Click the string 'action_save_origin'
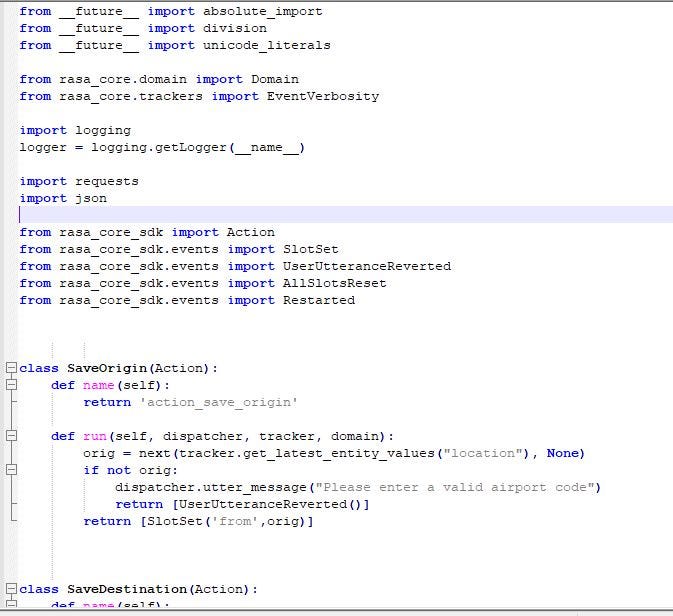This screenshot has width=673, height=616. click(219, 403)
